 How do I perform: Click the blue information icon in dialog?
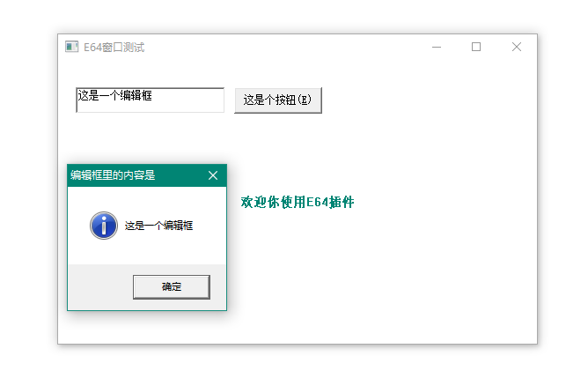(103, 226)
